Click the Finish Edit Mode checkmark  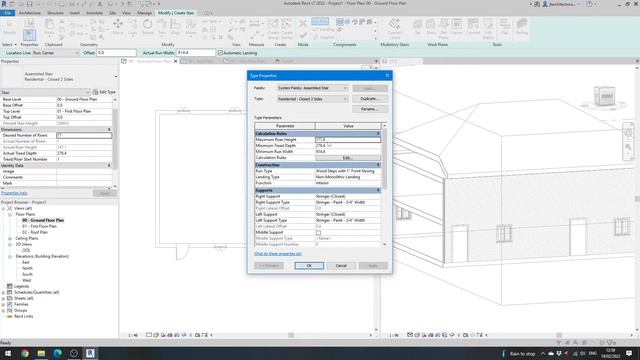[303, 36]
